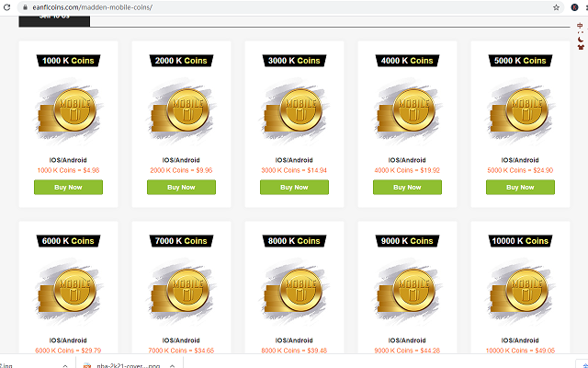Click the 4000 K Coins gold coin image
This screenshot has height=368, width=588.
407,110
